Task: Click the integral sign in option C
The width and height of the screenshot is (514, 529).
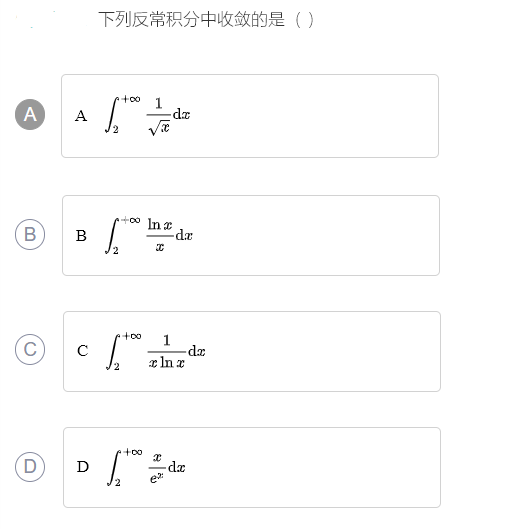Action: (113, 352)
